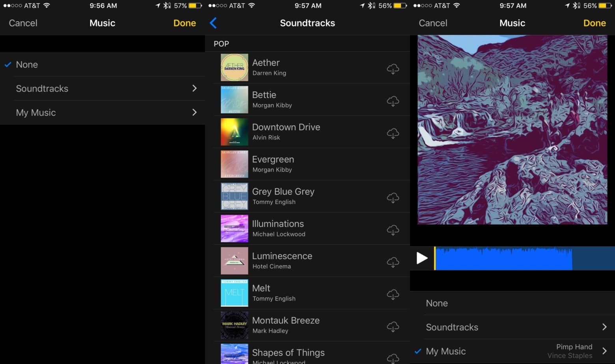This screenshot has height=364, width=615.
Task: Tap the Luminescence album artwork
Action: [234, 260]
